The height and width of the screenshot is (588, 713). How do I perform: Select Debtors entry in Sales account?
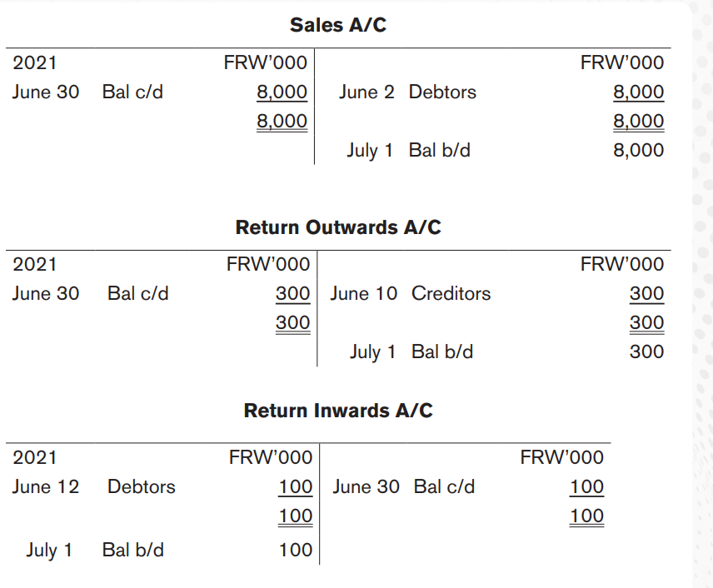tap(442, 92)
